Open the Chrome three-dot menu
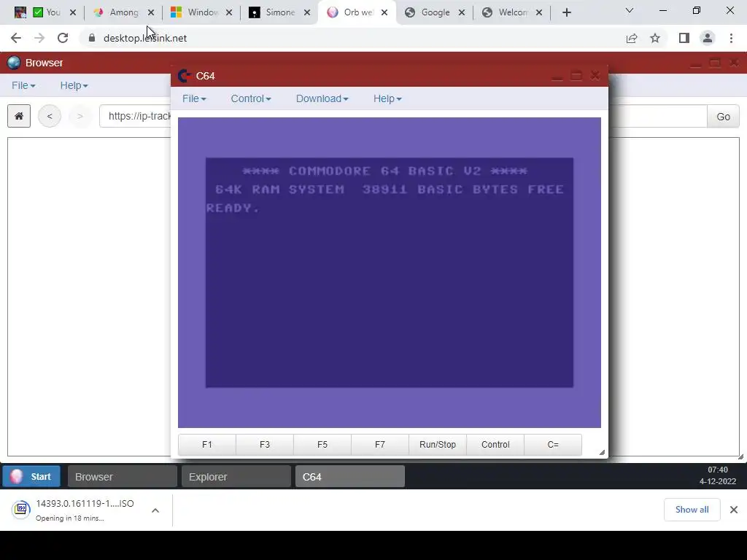The image size is (747, 560). pos(731,38)
